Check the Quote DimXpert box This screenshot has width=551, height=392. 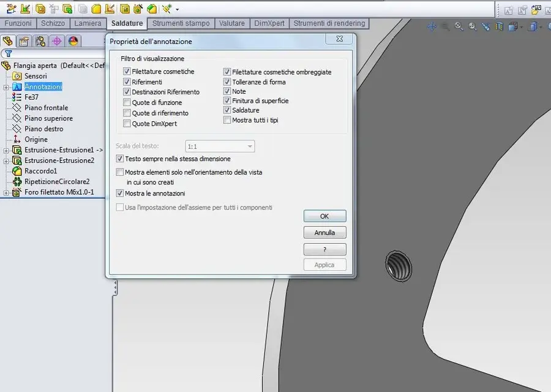point(127,123)
